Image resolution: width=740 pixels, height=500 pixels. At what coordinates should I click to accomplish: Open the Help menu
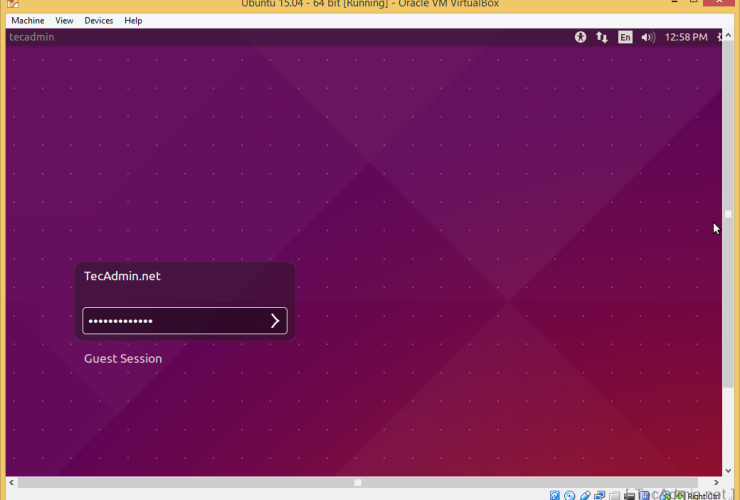(x=133, y=20)
